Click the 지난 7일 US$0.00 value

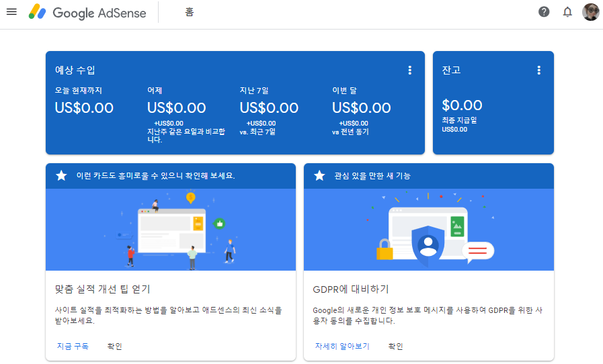click(x=269, y=107)
